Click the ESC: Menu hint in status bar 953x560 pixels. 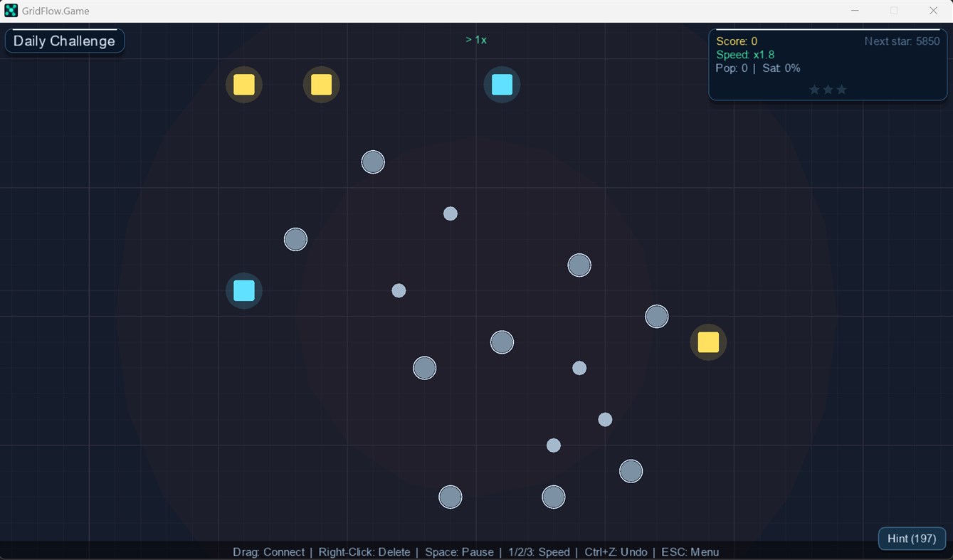point(690,552)
